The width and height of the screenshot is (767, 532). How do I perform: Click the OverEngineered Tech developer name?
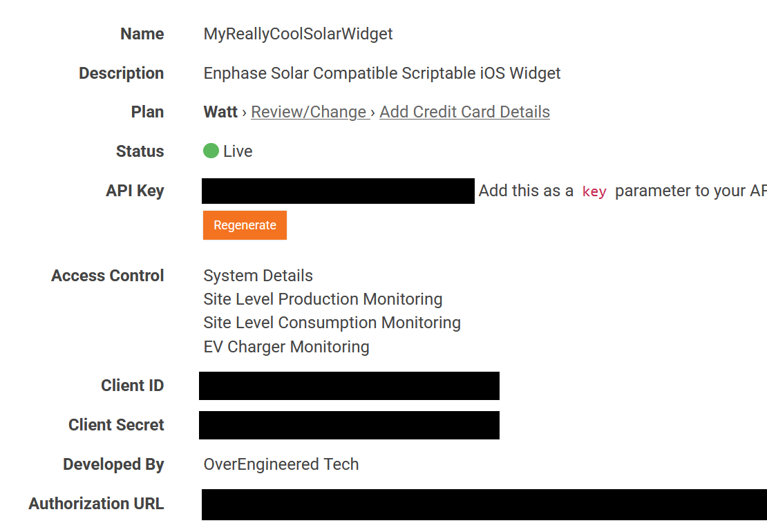pos(281,464)
